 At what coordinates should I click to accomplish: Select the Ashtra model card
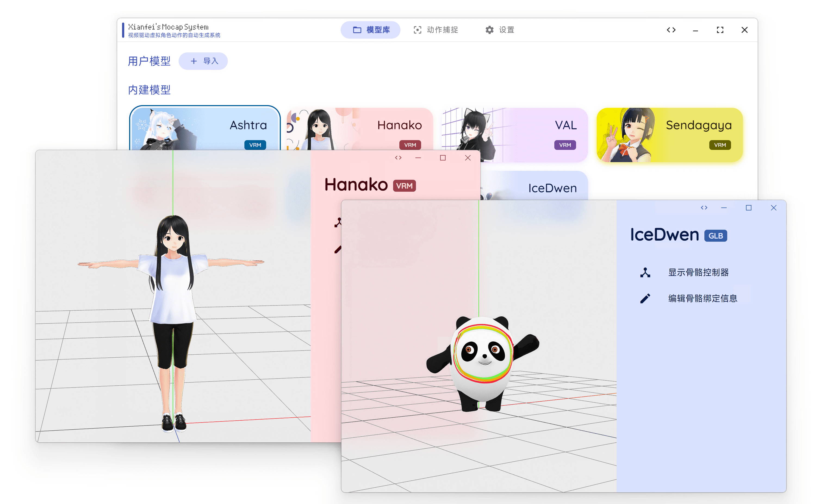click(205, 129)
